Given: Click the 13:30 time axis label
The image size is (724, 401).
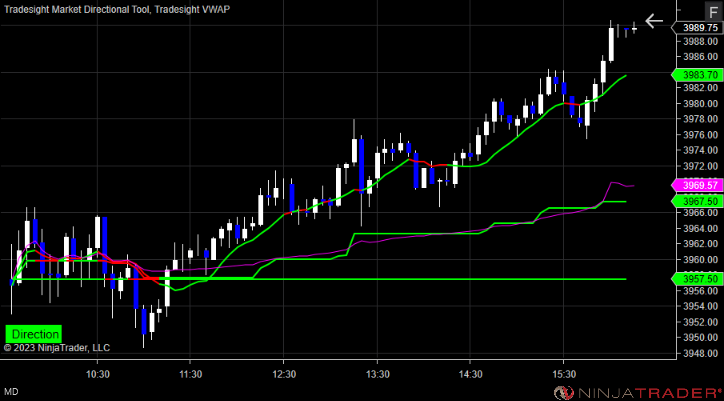Looking at the screenshot, I should pos(377,375).
